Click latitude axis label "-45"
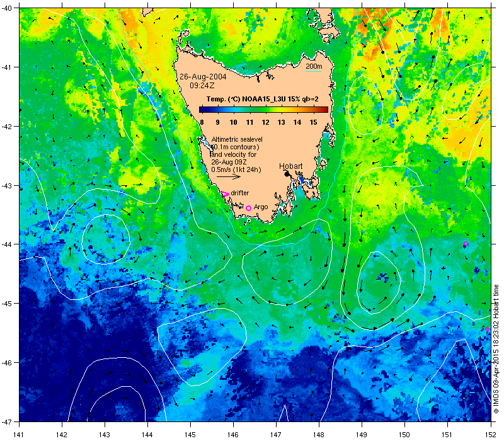This screenshot has height=441, width=504. pyautogui.click(x=6, y=304)
